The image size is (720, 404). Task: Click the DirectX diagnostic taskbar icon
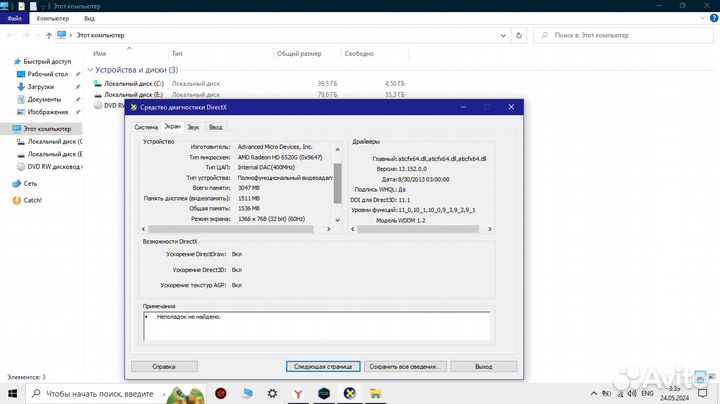(351, 394)
